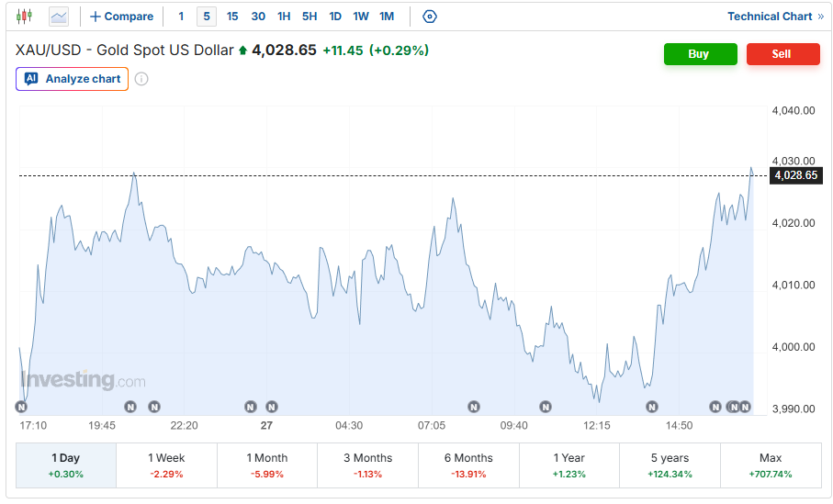Click the news marker near 09:40
The image size is (833, 504).
click(x=545, y=407)
